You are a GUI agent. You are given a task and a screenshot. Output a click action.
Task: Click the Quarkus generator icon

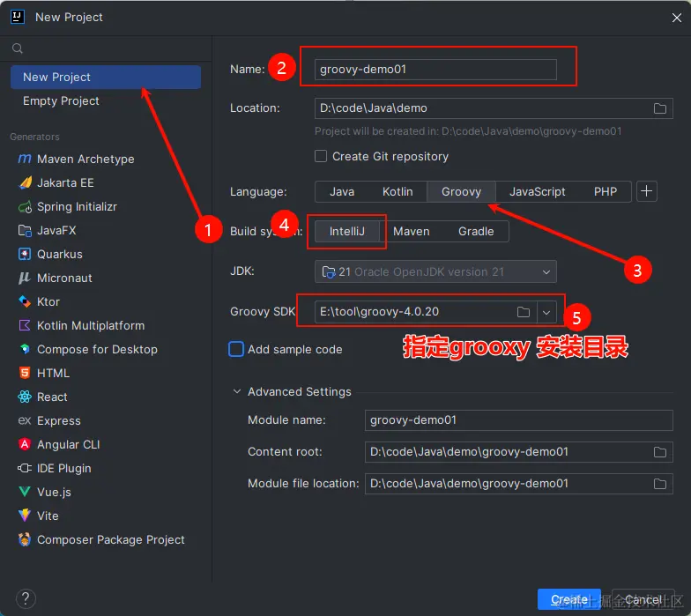[25, 254]
